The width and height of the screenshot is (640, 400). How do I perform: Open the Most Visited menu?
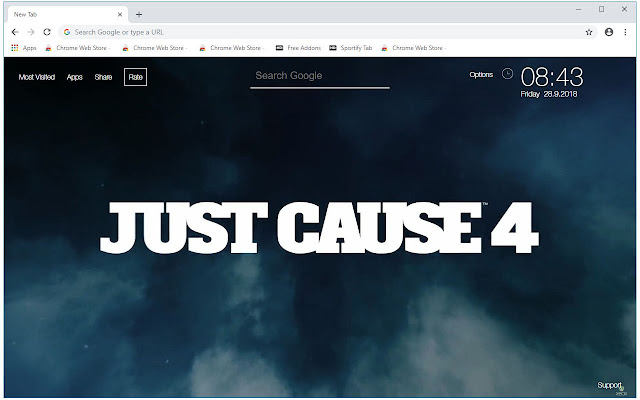coord(37,77)
